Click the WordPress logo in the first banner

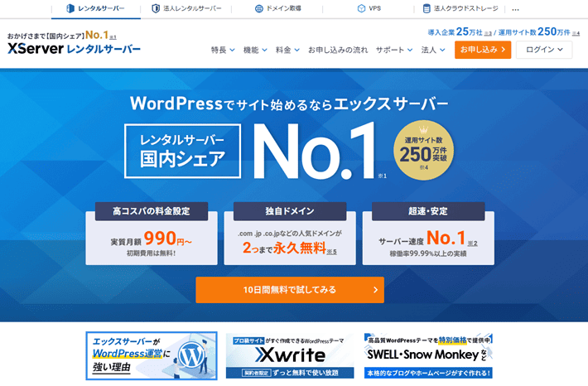(191, 355)
